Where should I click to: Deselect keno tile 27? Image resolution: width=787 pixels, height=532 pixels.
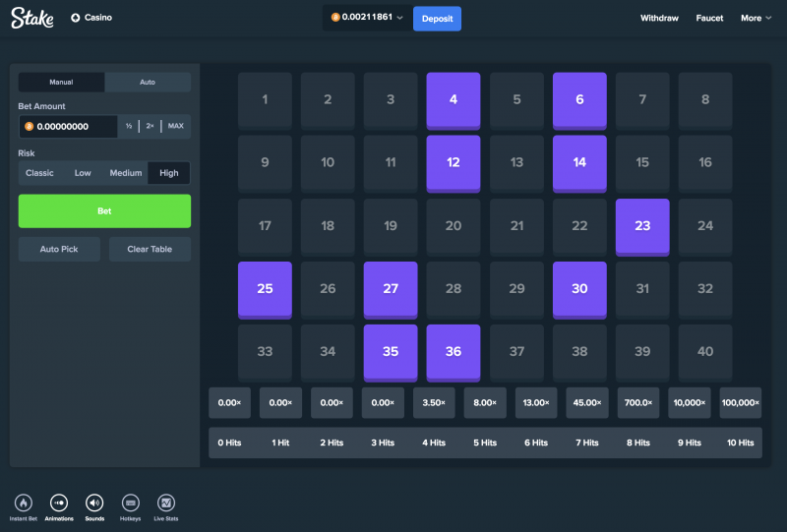(391, 289)
